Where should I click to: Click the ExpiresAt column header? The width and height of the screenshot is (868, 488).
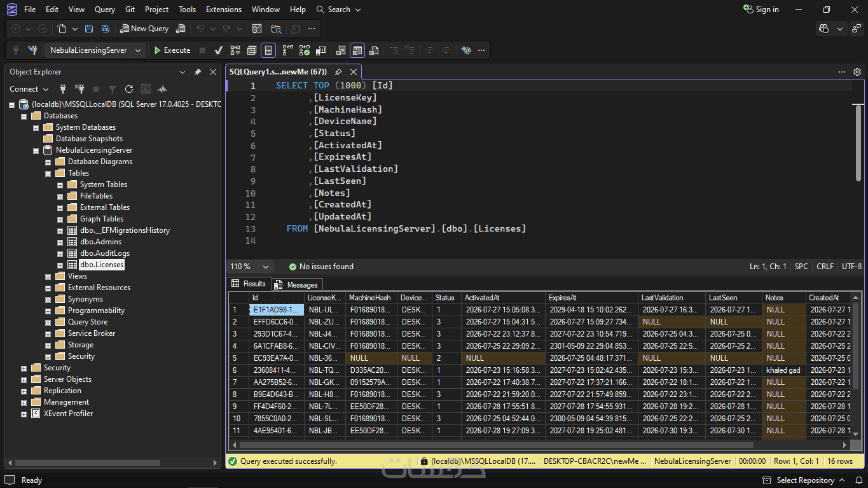[x=592, y=298]
